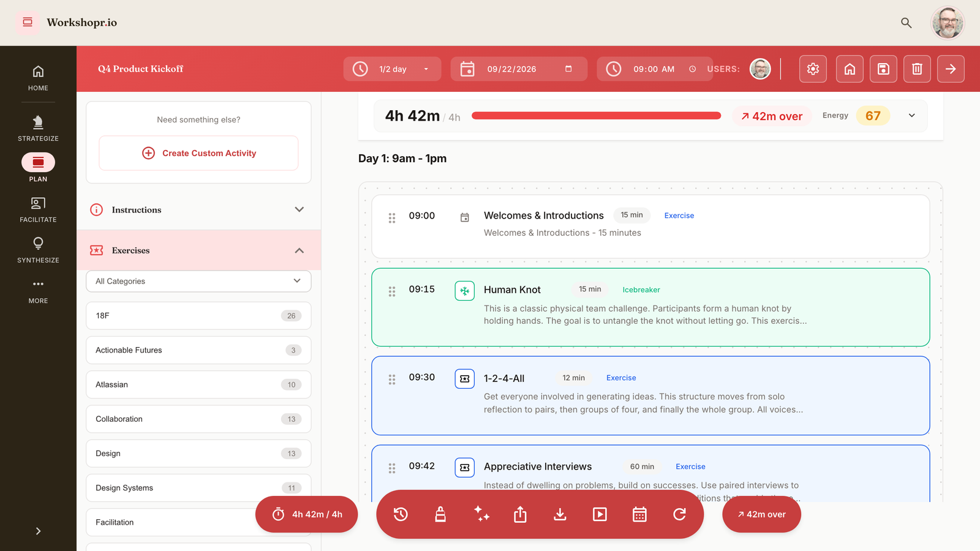
Task: Click the 4h 42m / 4h timer pill
Action: coord(306,514)
